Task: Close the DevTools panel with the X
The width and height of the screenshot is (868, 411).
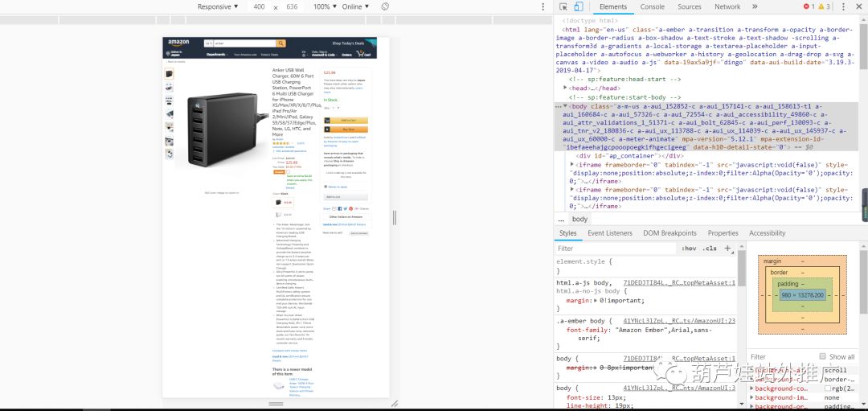Action: [858, 6]
